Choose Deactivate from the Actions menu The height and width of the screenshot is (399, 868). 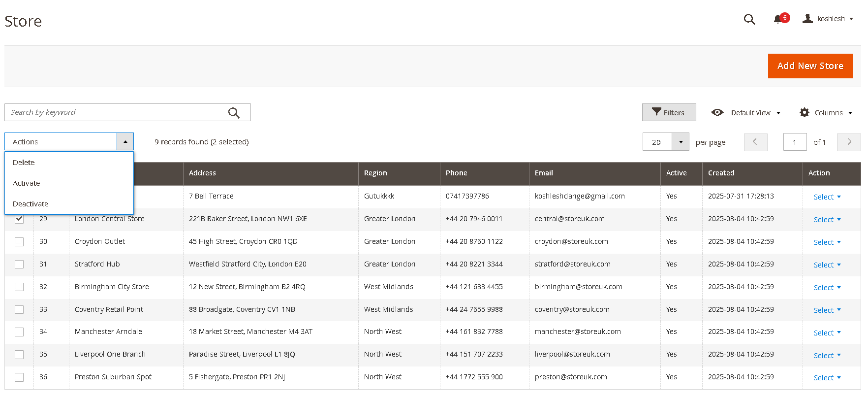31,204
